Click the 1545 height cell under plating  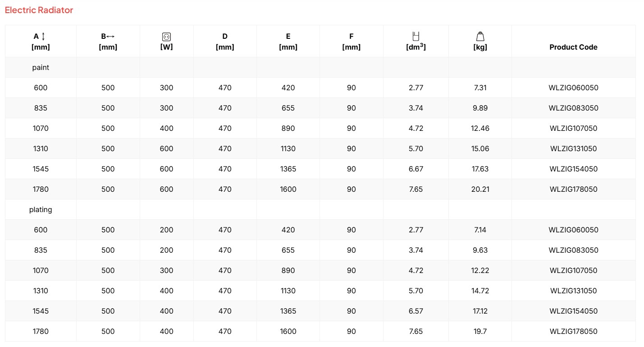point(41,311)
